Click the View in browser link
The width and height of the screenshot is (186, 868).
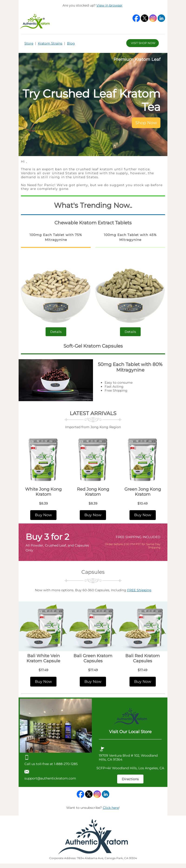[109, 5]
